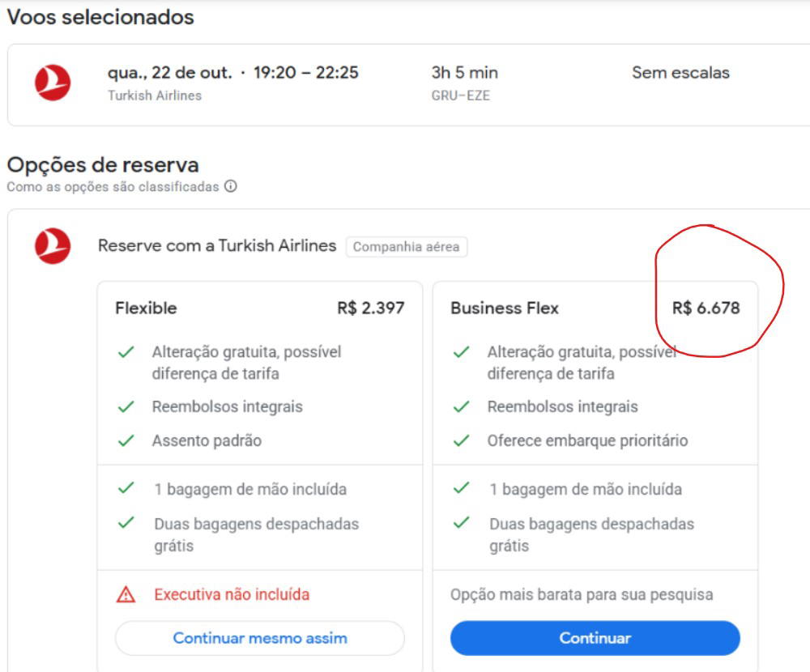Click info icon next to classification text
The image size is (810, 672).
click(x=231, y=187)
